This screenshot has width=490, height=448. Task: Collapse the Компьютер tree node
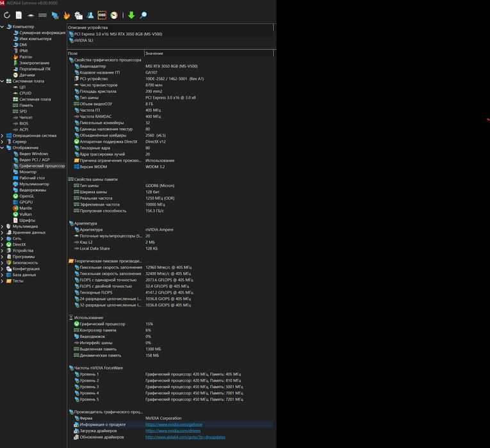pyautogui.click(x=2, y=26)
